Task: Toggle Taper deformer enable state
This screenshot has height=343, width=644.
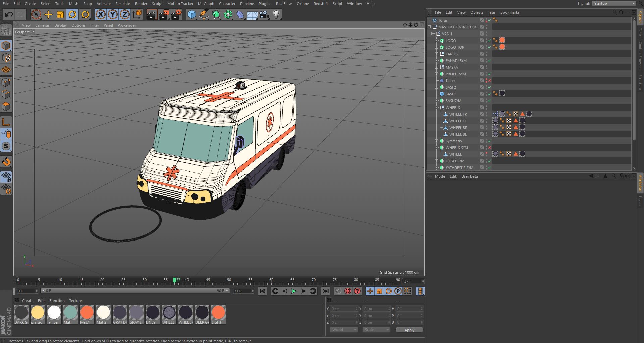Action: [490, 81]
